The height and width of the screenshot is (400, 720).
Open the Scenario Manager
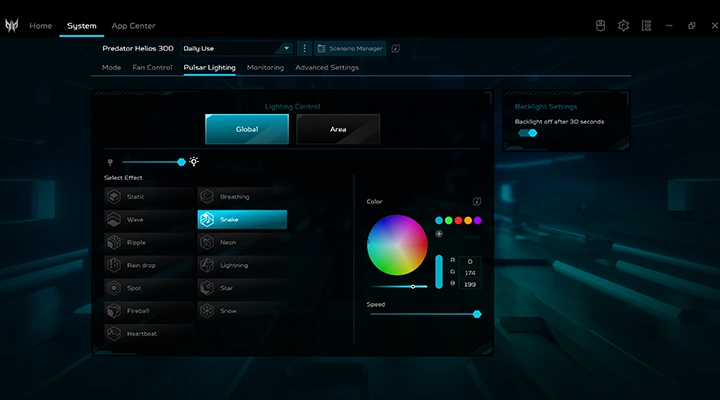[350, 48]
